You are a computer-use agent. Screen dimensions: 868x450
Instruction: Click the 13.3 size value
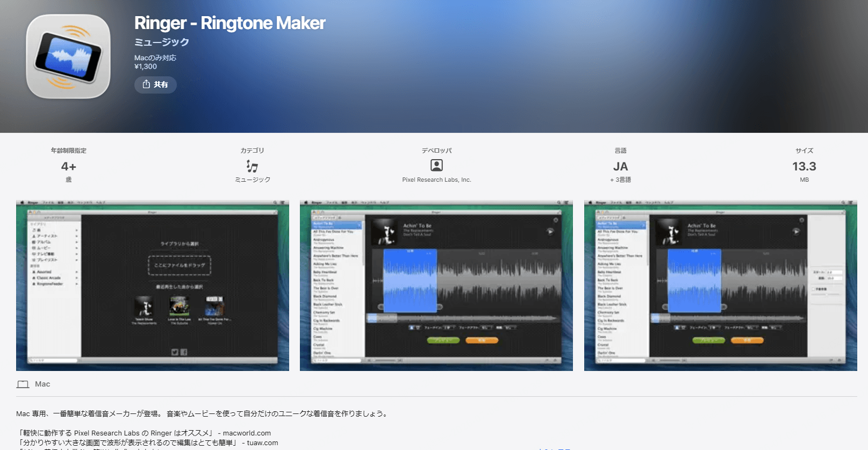pos(804,166)
